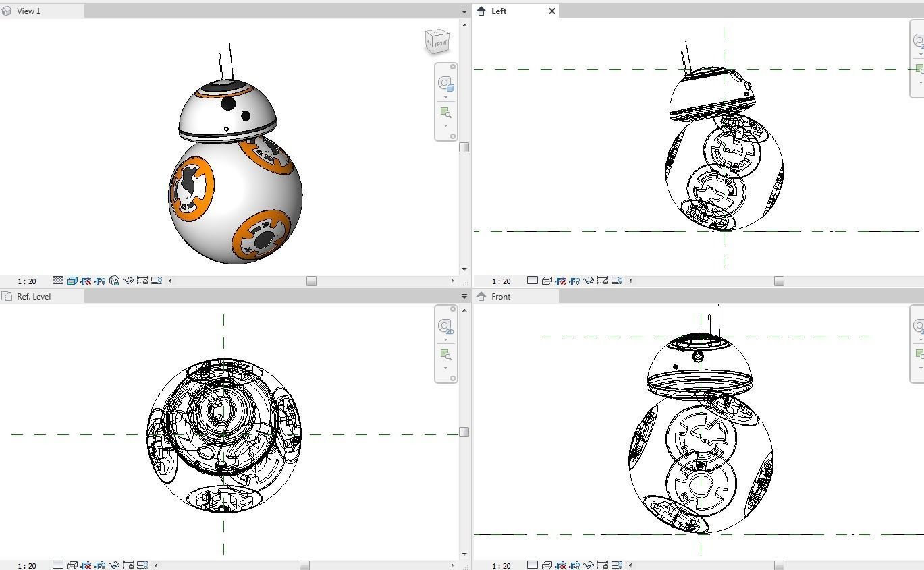Select the Full Navigation Wheel icon
This screenshot has width=924, height=570.
tap(445, 83)
